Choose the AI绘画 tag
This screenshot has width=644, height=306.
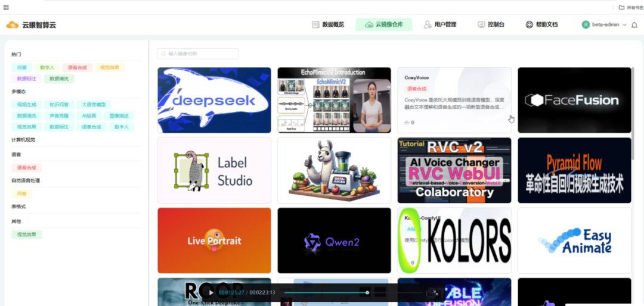coord(89,116)
